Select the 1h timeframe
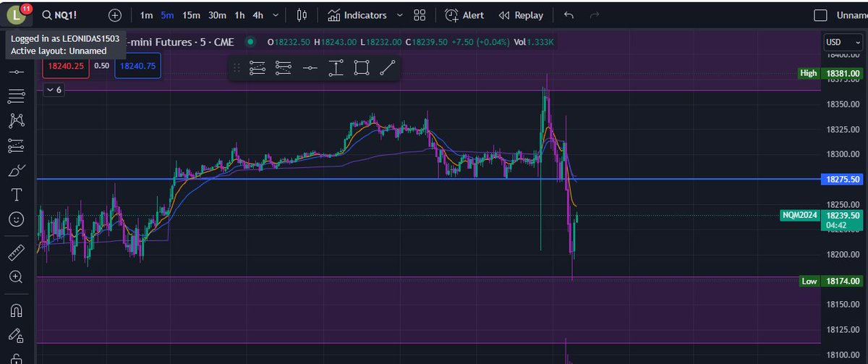The width and height of the screenshot is (868, 364). pos(239,15)
